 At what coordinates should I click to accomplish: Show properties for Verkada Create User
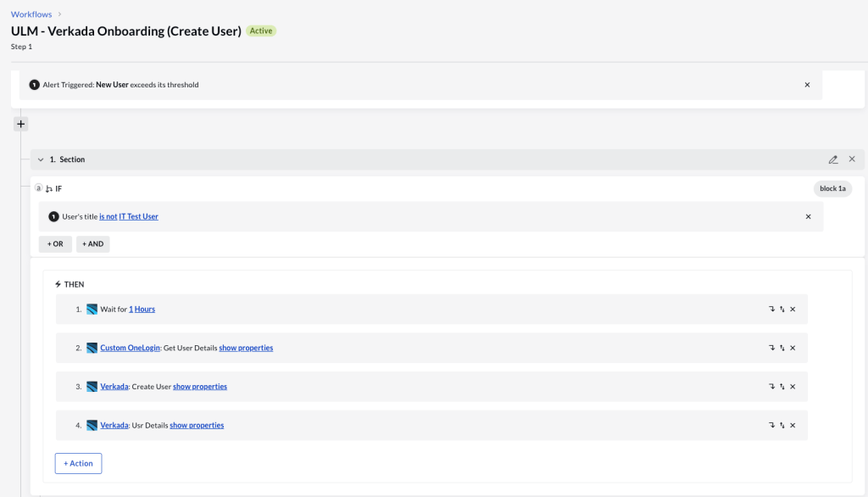pyautogui.click(x=200, y=387)
